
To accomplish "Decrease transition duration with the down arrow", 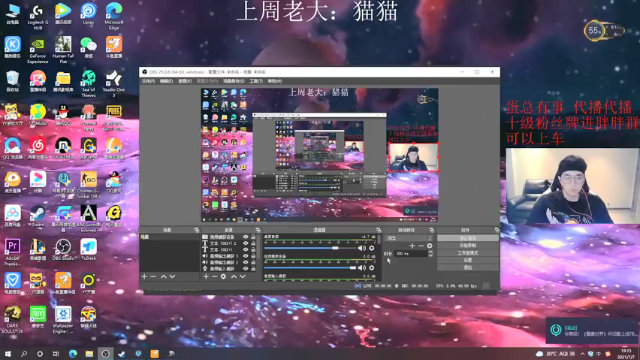I will click(430, 256).
